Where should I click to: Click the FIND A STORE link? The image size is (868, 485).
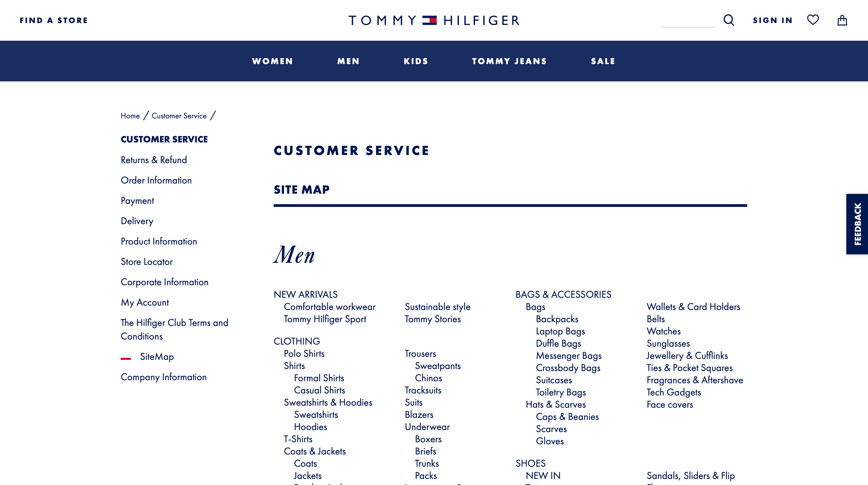pyautogui.click(x=54, y=20)
